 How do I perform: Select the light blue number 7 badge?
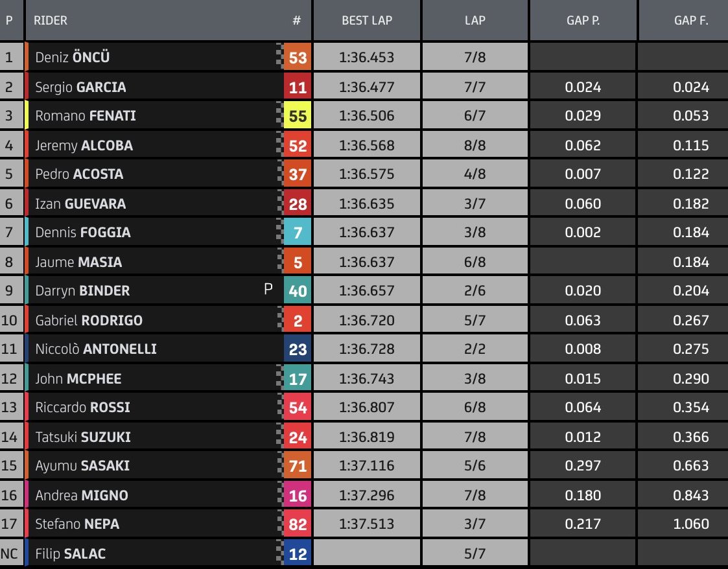coord(297,232)
